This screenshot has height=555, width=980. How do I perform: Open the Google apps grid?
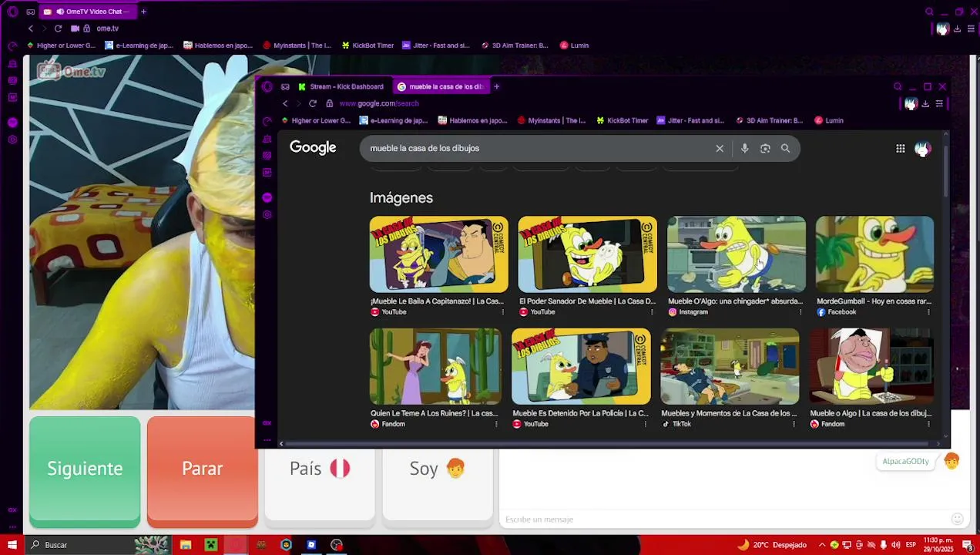pos(900,148)
